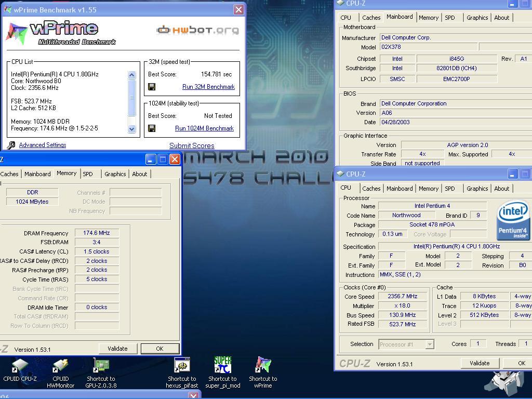Click the CPU-Z CPU window title icon
The height and width of the screenshot is (399, 532).
point(340,174)
